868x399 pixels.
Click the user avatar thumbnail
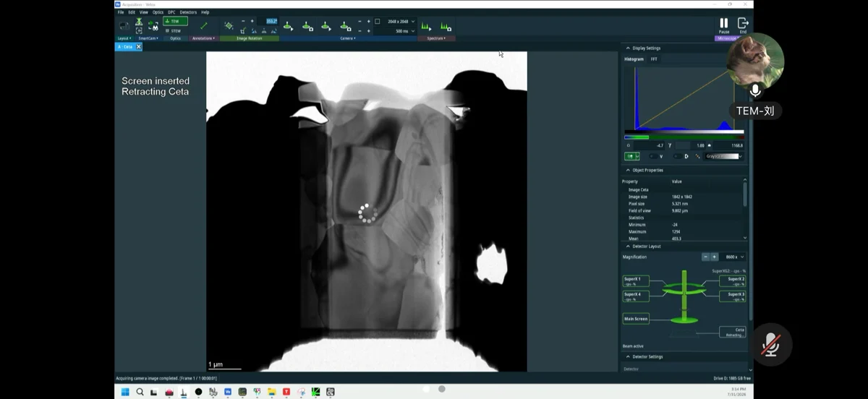755,60
